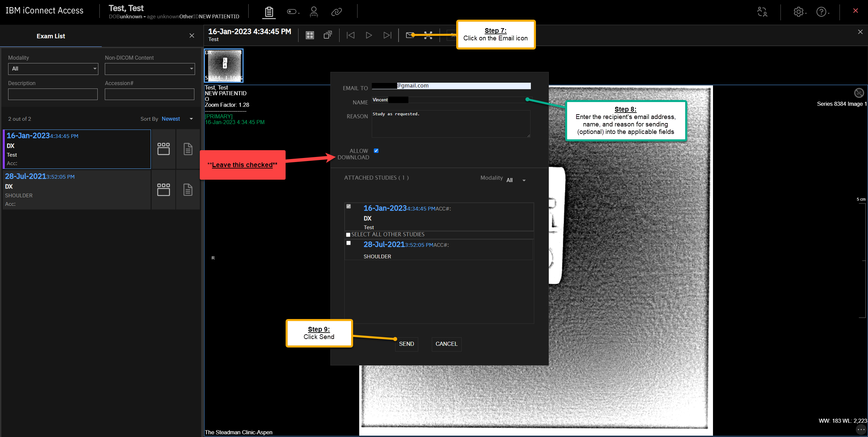Expand the Modality All dropdown in Exam List

pyautogui.click(x=53, y=69)
